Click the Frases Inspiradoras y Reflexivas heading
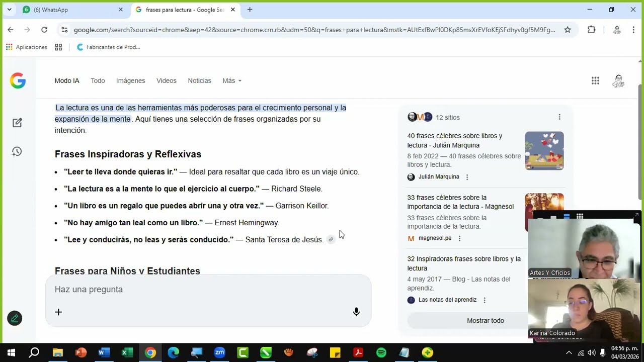644x362 pixels. tap(128, 154)
